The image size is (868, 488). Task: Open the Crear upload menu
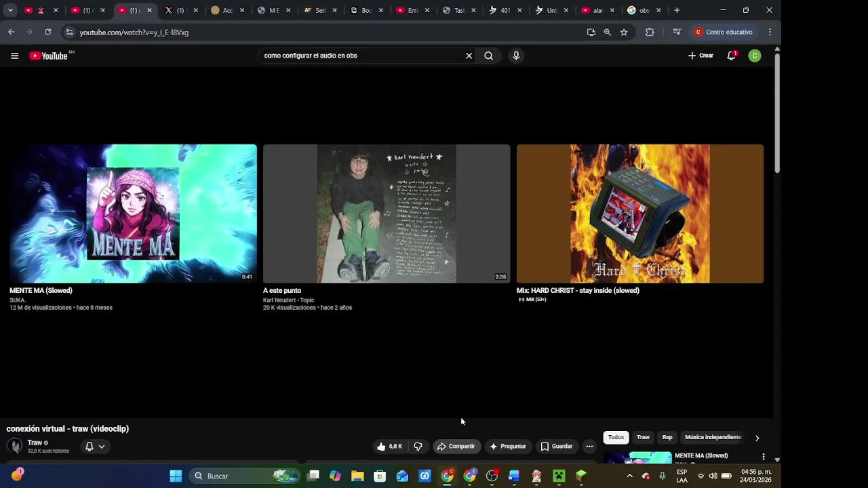pyautogui.click(x=701, y=56)
